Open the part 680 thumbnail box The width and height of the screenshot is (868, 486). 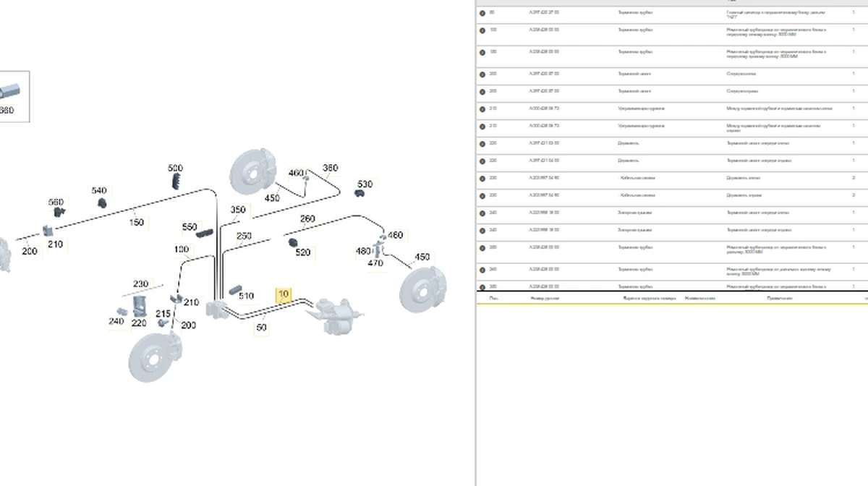coord(10,95)
